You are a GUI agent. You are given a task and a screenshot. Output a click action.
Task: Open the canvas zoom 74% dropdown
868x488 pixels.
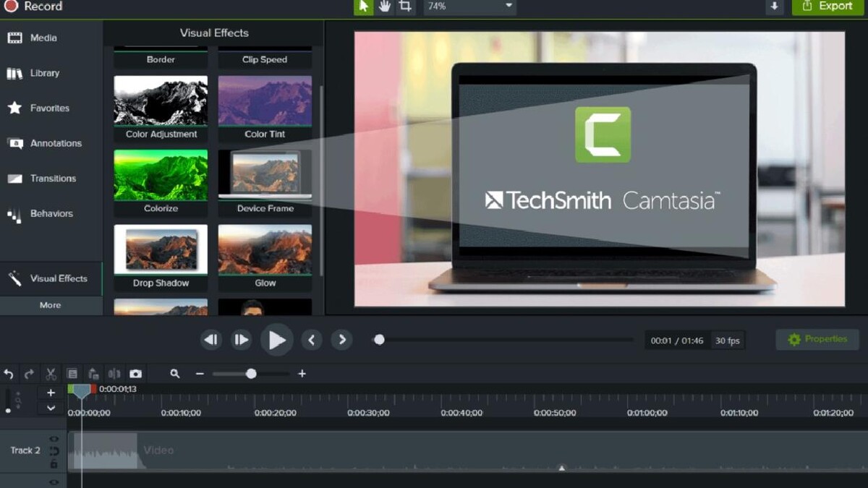469,7
